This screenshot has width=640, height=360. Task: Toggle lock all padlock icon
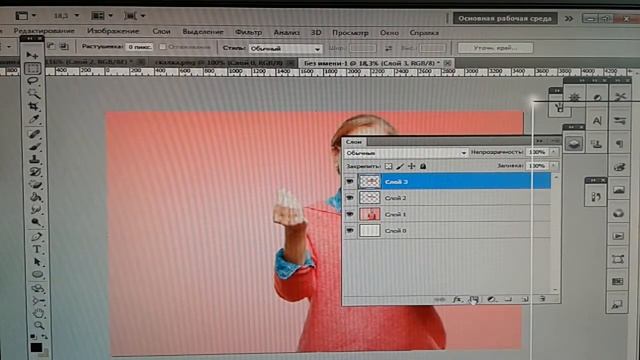click(423, 166)
